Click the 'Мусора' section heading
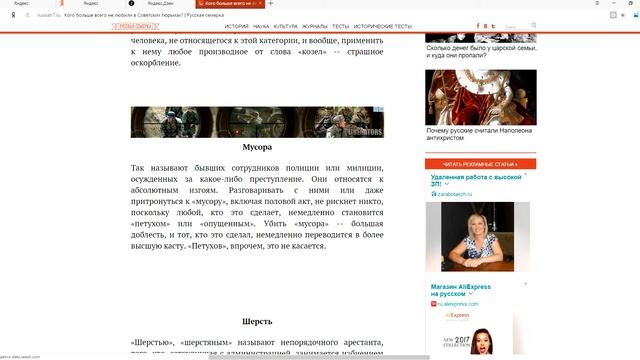Image resolution: width=640 pixels, height=360 pixels. tap(257, 147)
